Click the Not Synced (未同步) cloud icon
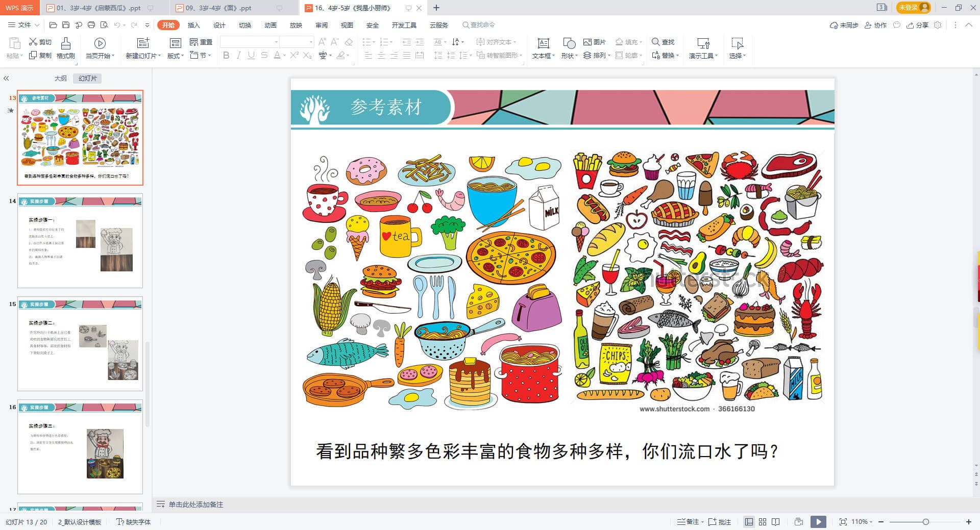 point(844,25)
